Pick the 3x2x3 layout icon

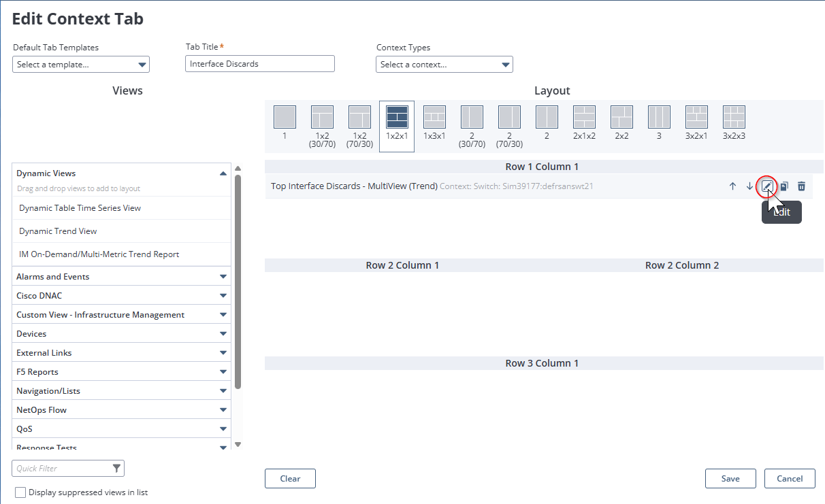tap(734, 117)
